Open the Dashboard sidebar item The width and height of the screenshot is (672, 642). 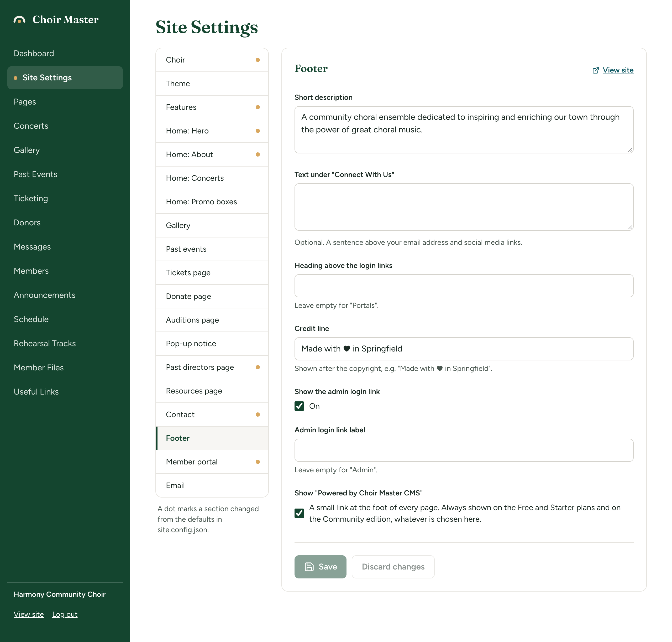(x=65, y=53)
